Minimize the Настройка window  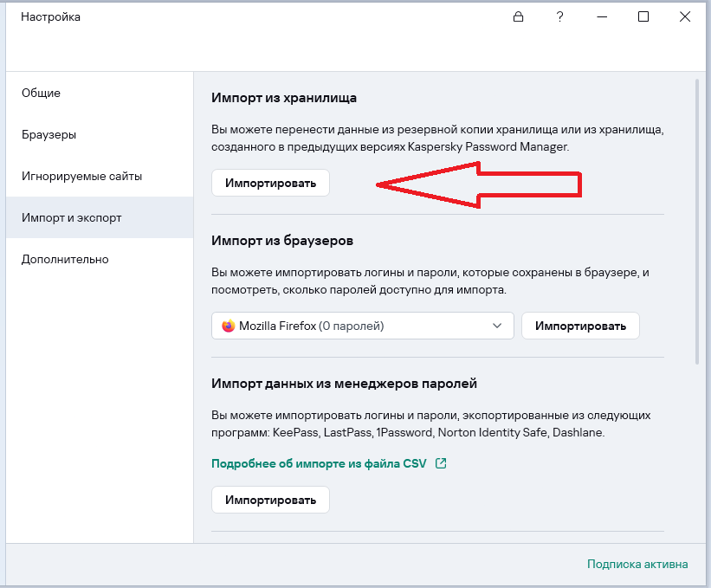tap(602, 17)
